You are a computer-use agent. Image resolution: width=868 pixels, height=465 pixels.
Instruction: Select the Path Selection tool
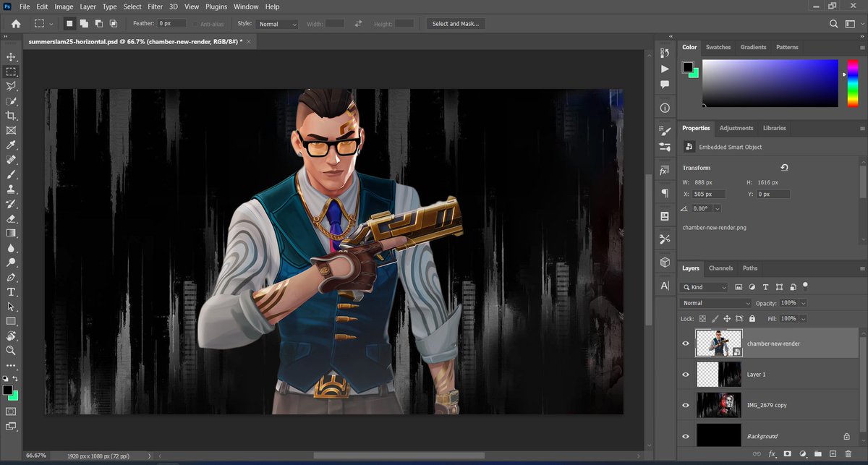click(x=11, y=307)
